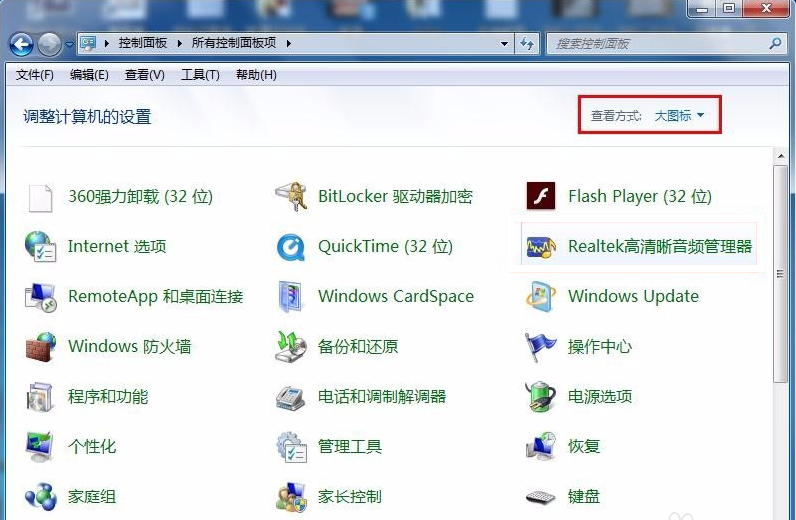Image resolution: width=796 pixels, height=520 pixels.
Task: Click 所有控制面板项 in the breadcrumb
Action: (234, 43)
